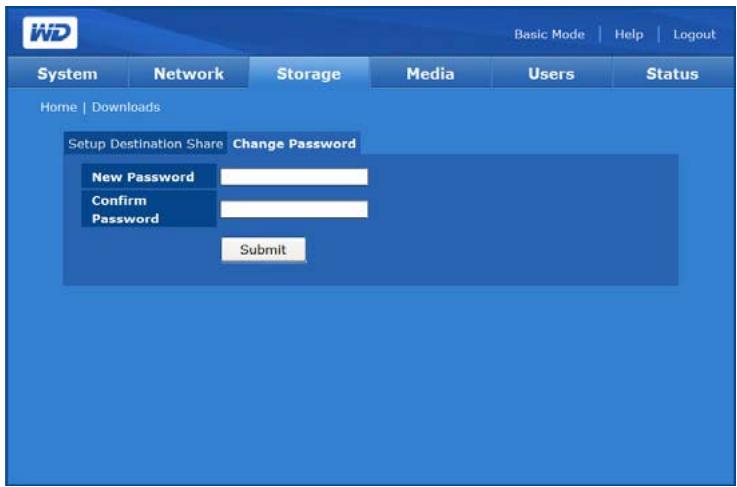
Task: Select the Storage tab
Action: click(309, 74)
